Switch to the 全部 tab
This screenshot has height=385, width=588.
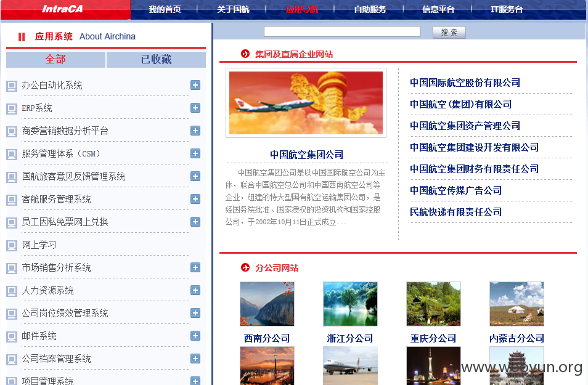click(55, 59)
